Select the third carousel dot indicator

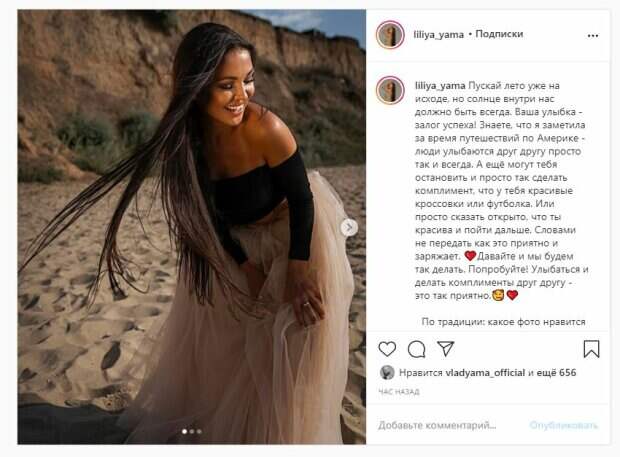(x=199, y=431)
